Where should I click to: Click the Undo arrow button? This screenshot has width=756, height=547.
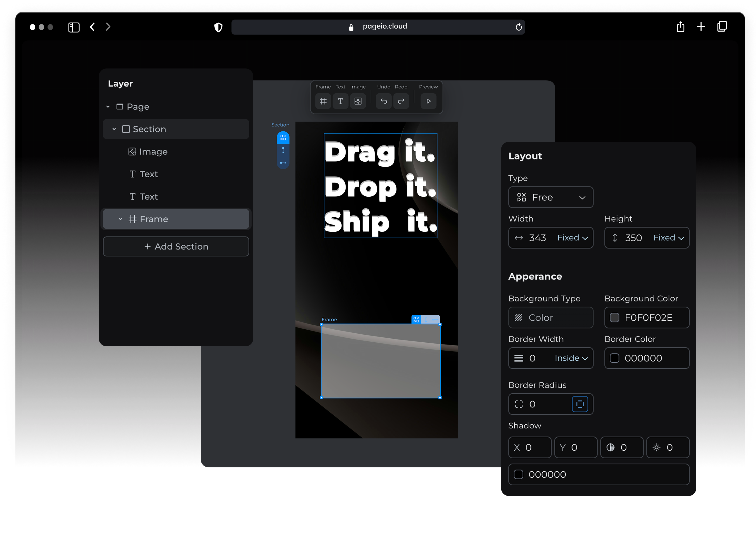384,101
